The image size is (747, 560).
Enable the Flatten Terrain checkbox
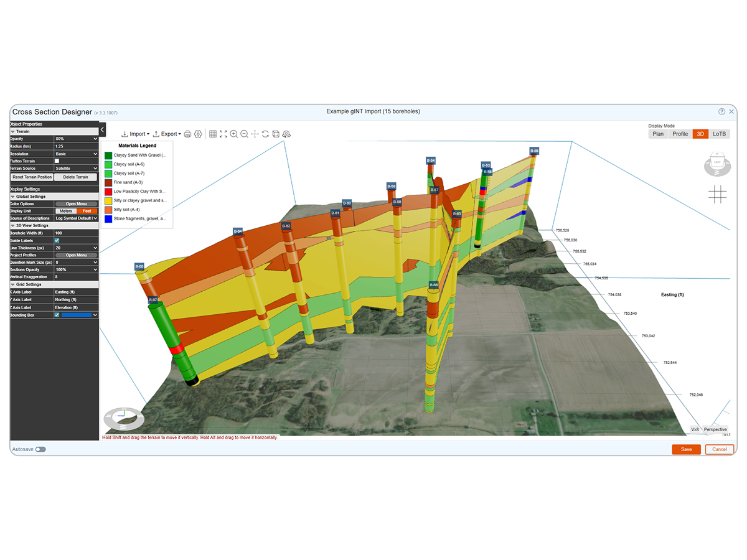[x=58, y=161]
